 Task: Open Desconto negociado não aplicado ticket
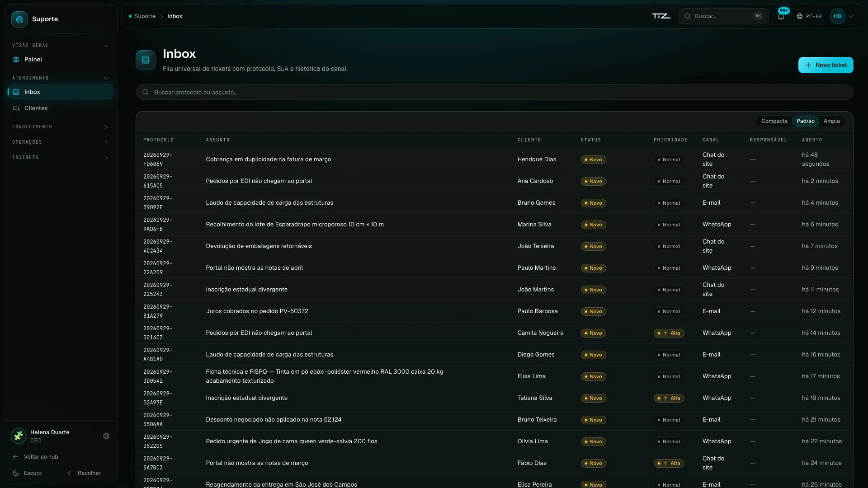point(274,420)
